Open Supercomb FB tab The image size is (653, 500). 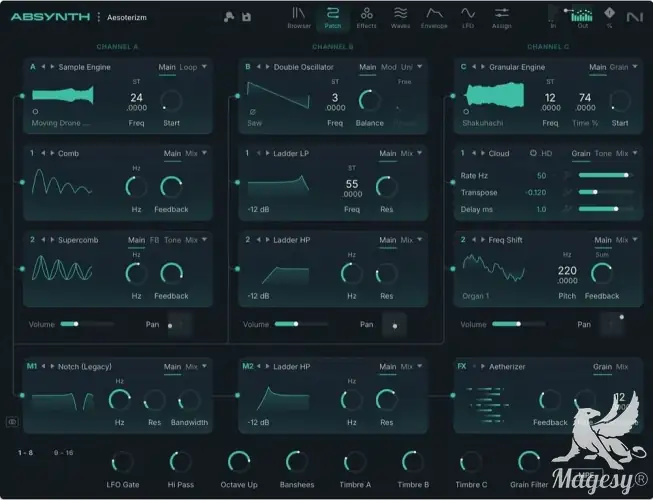pos(155,240)
